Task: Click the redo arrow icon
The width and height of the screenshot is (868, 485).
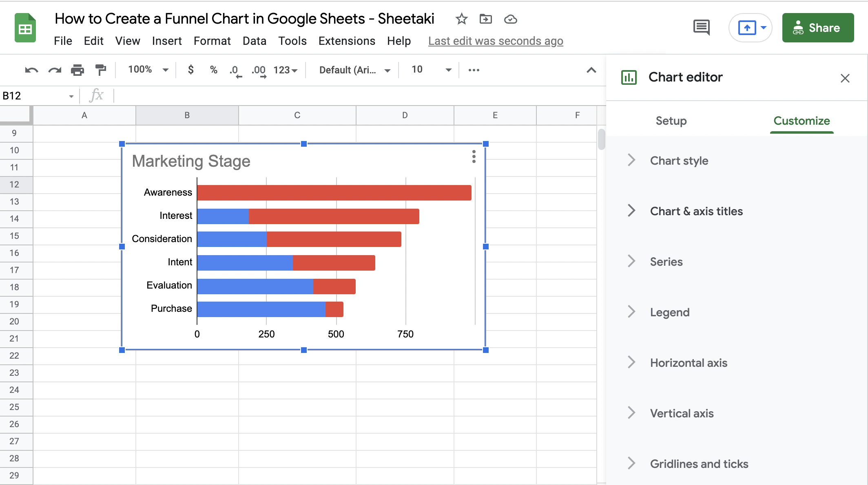Action: (55, 70)
